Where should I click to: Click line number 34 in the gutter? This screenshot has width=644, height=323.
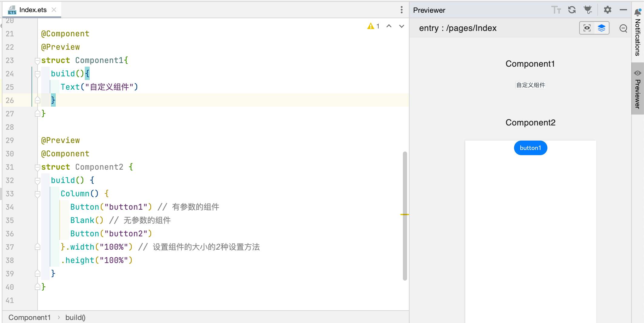click(x=10, y=207)
